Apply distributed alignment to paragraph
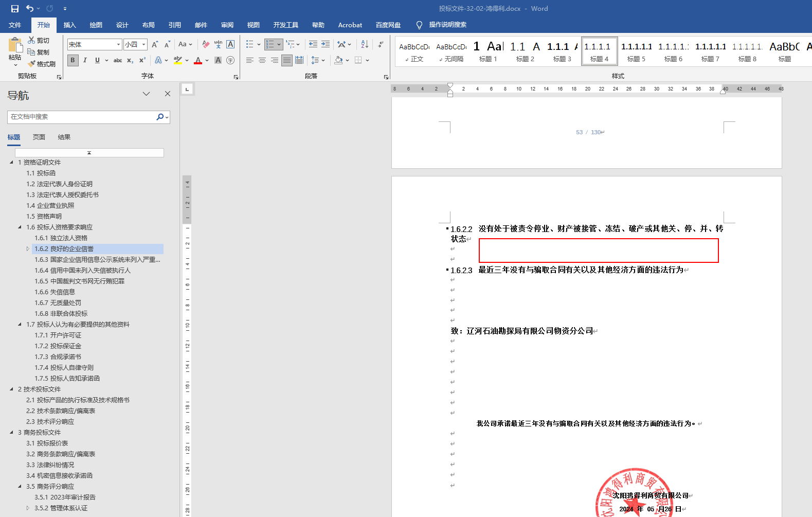This screenshot has width=812, height=517. tap(299, 60)
